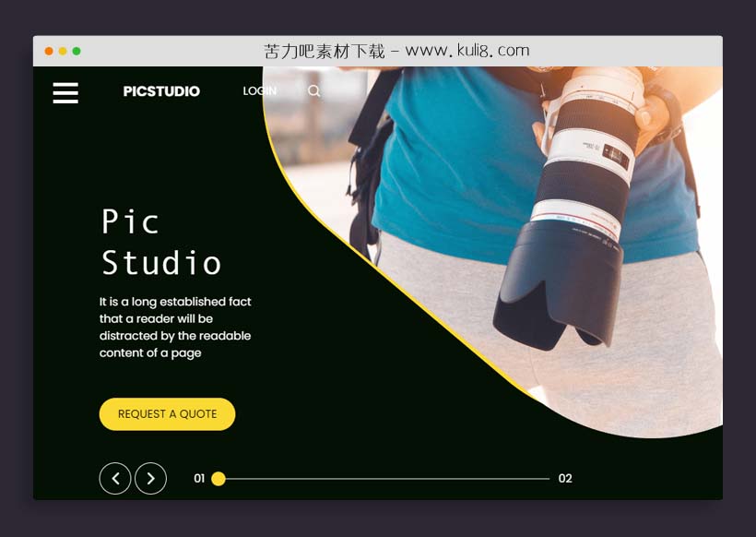Click the search magnifier icon
Image resolution: width=756 pixels, height=537 pixels.
[313, 90]
